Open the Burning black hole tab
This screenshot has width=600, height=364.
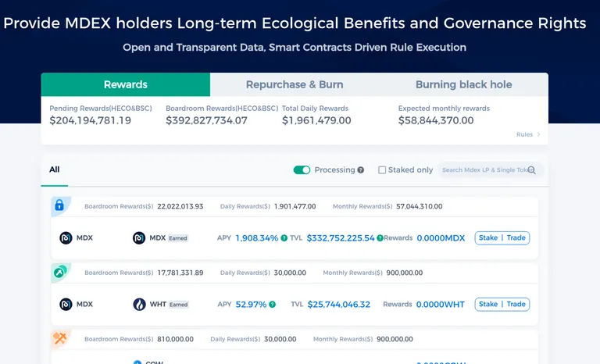pyautogui.click(x=464, y=84)
